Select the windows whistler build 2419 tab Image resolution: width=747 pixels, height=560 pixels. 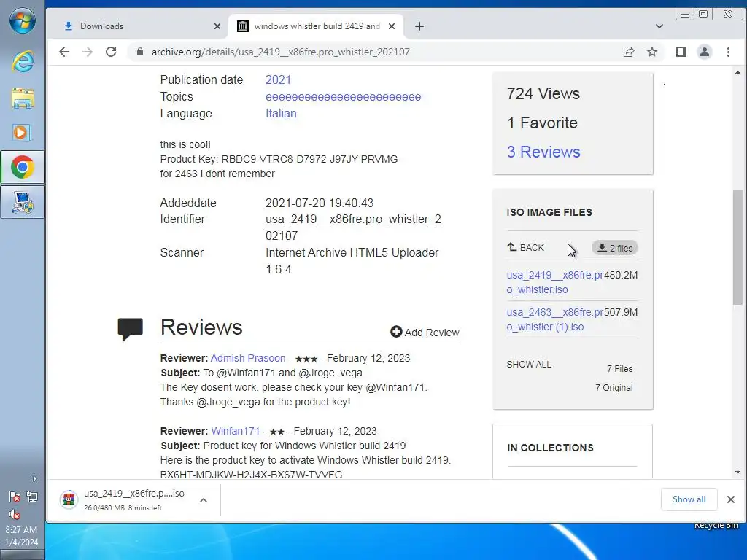[316, 26]
